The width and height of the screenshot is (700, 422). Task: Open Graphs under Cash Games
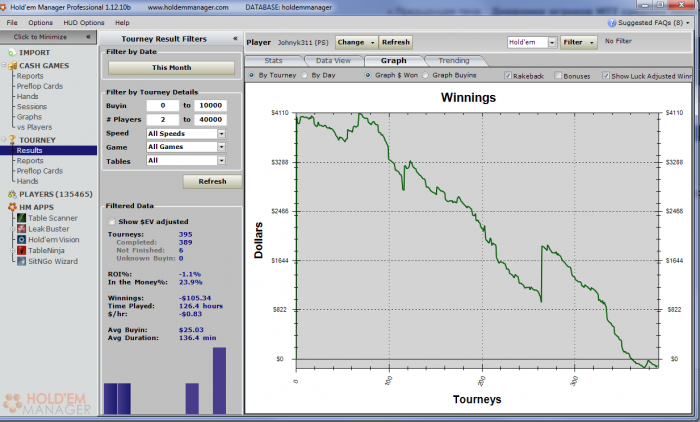click(29, 117)
